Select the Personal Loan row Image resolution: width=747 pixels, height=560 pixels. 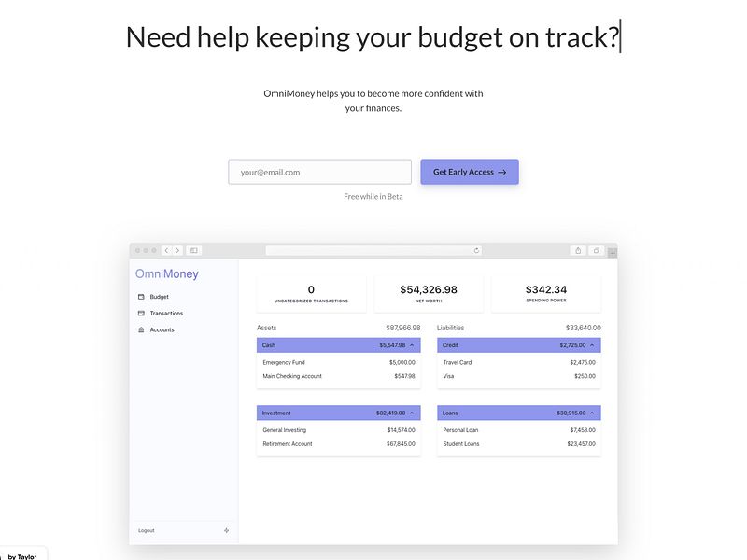(x=519, y=430)
